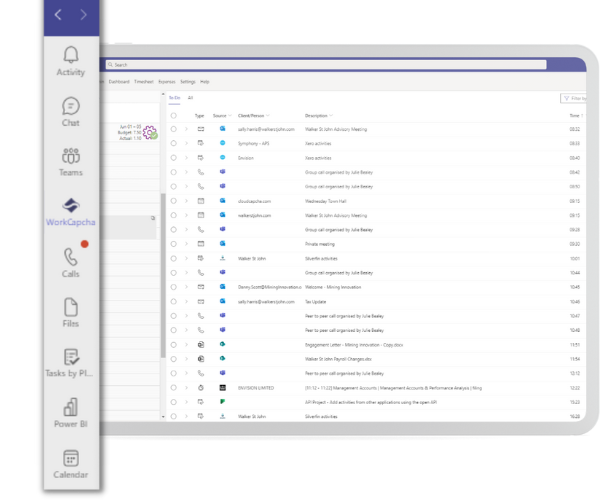The height and width of the screenshot is (500, 600).
Task: Open the Expenses menu item
Action: [x=167, y=81]
